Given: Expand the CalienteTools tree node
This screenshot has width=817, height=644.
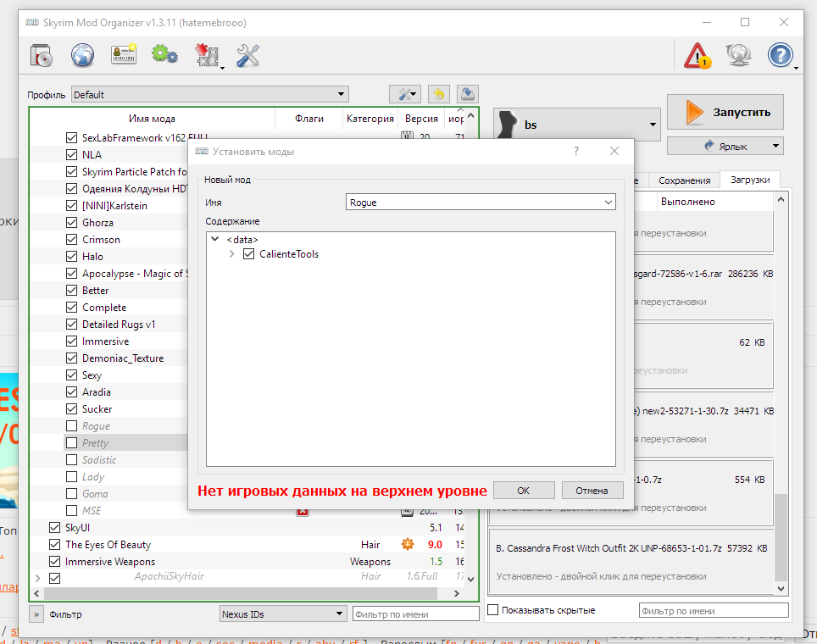Looking at the screenshot, I should [232, 254].
